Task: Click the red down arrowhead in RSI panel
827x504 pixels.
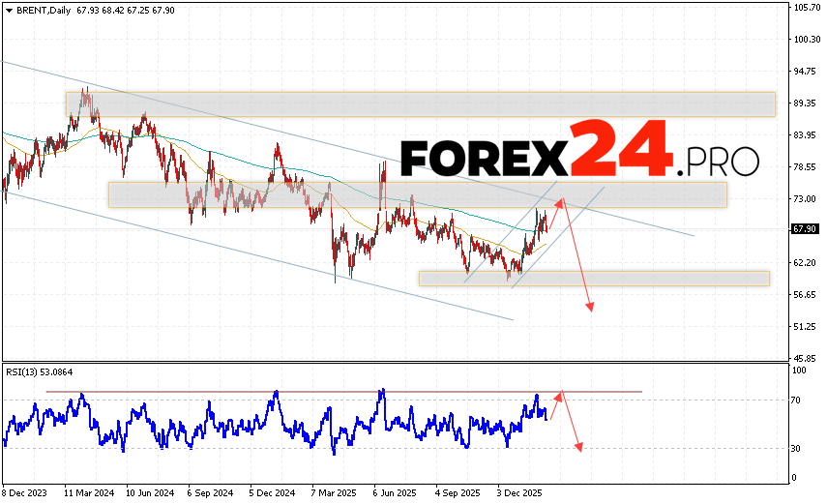Action: point(579,446)
